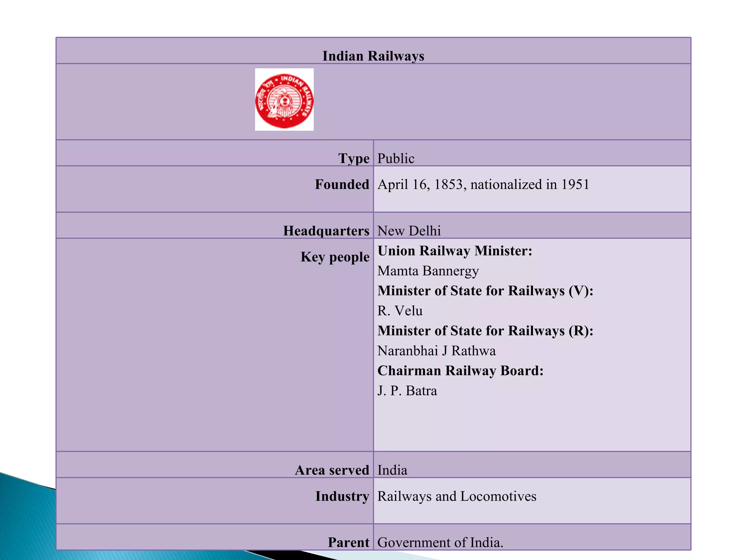Select the 'New Delhi' value
The width and height of the screenshot is (747, 560).
pyautogui.click(x=409, y=231)
